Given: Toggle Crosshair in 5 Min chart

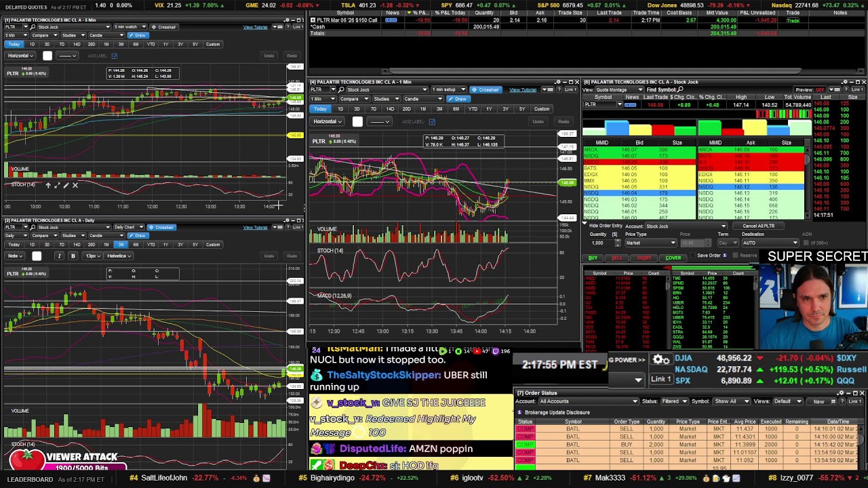Looking at the screenshot, I should pyautogui.click(x=163, y=27).
